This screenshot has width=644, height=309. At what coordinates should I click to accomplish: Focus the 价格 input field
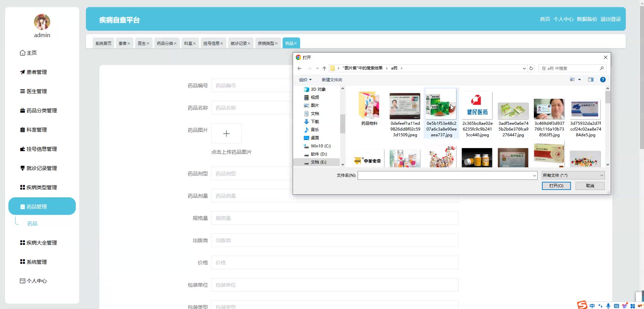[334, 262]
